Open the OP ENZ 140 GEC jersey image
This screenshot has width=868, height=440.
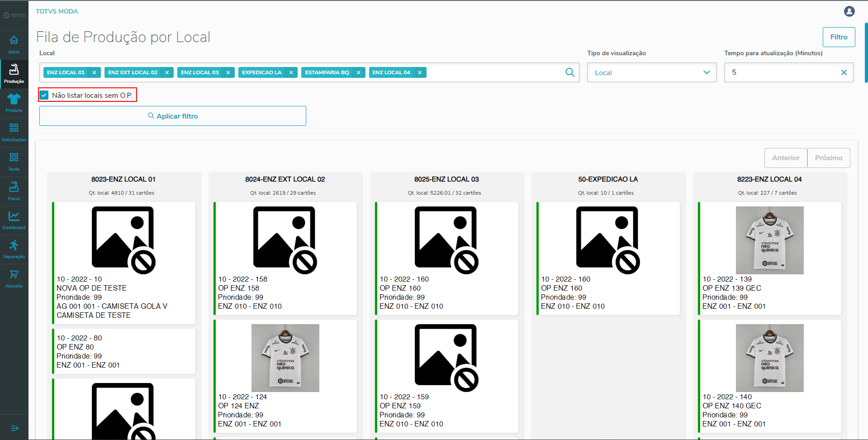pos(769,358)
